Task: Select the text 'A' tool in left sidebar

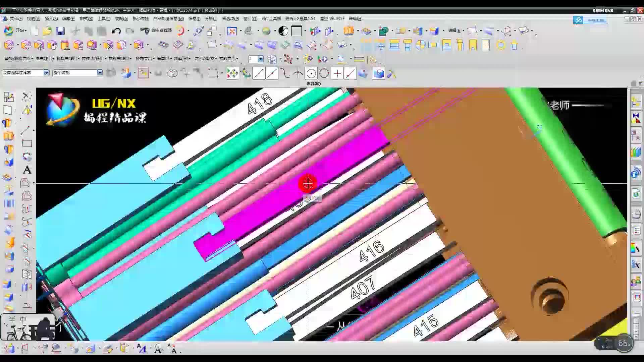Action: [x=27, y=170]
